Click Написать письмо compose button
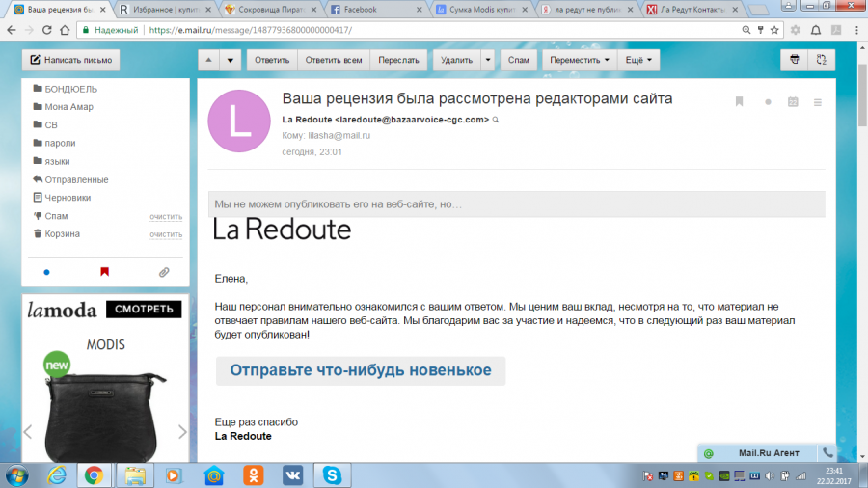Image resolution: width=868 pixels, height=488 pixels. [x=70, y=60]
